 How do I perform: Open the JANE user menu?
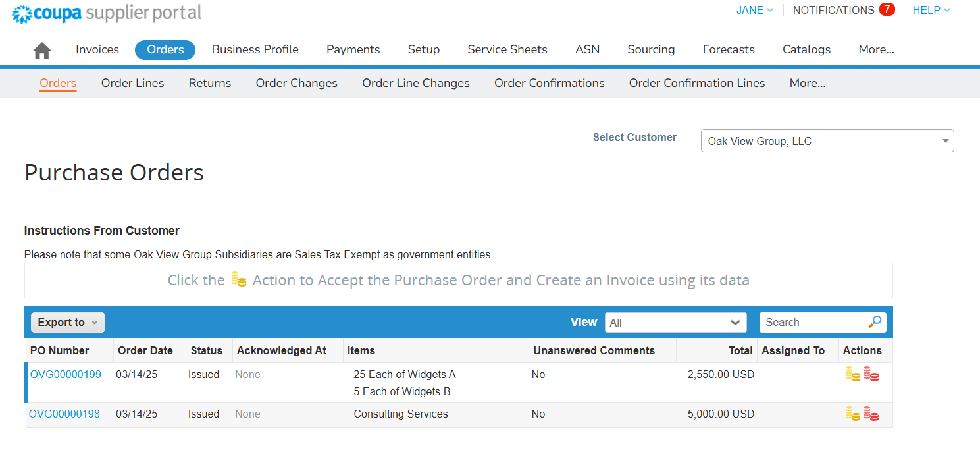[x=755, y=10]
